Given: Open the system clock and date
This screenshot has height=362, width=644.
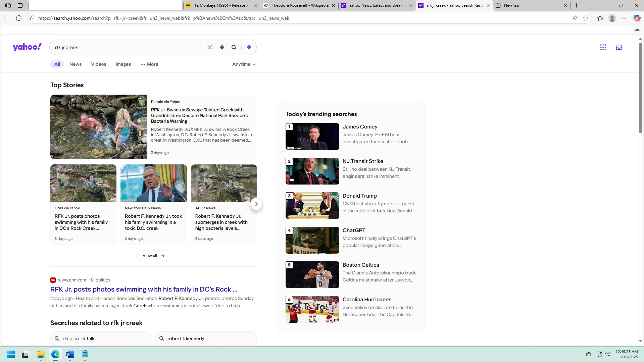Looking at the screenshot, I should 627,354.
